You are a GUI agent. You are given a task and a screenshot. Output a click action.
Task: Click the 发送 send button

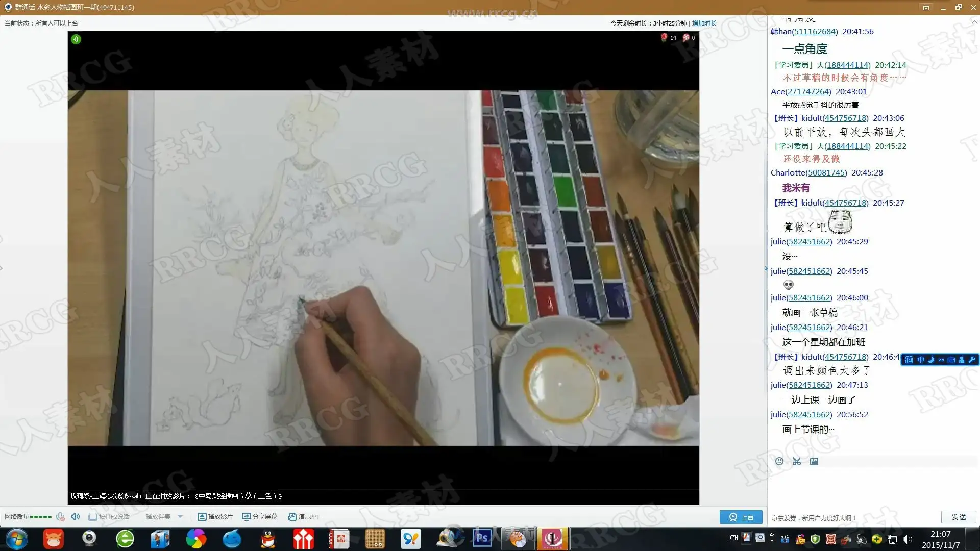tap(958, 517)
